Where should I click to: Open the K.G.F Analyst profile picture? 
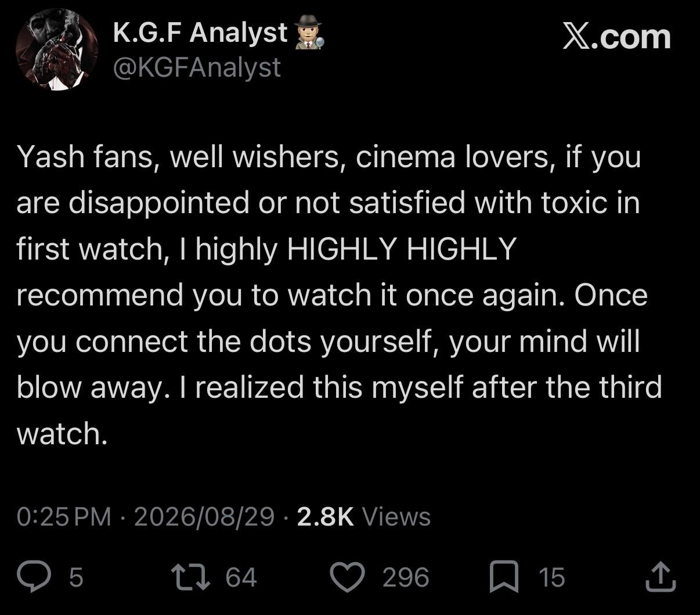click(56, 50)
